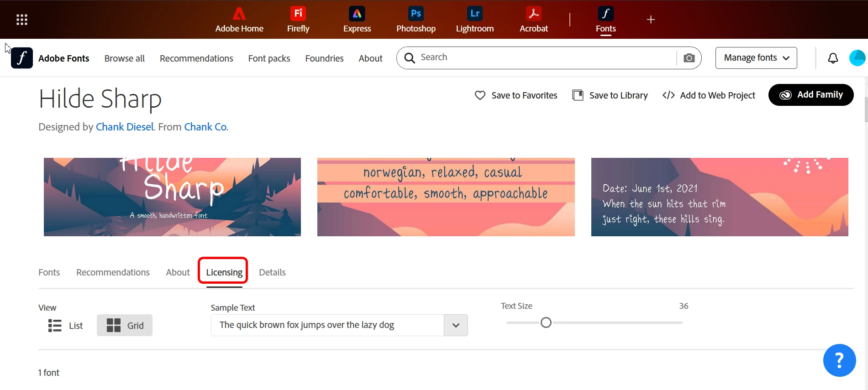Open Foundries menu
The width and height of the screenshot is (868, 390).
point(324,58)
